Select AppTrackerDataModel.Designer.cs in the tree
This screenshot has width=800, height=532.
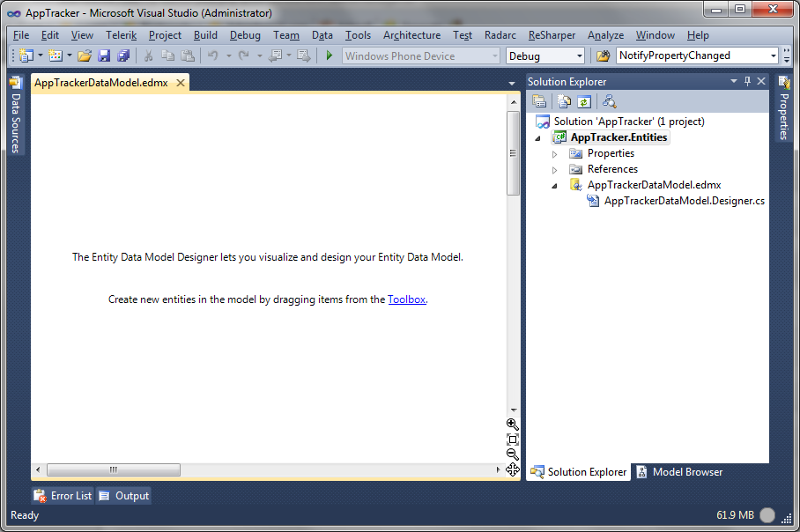click(x=685, y=201)
